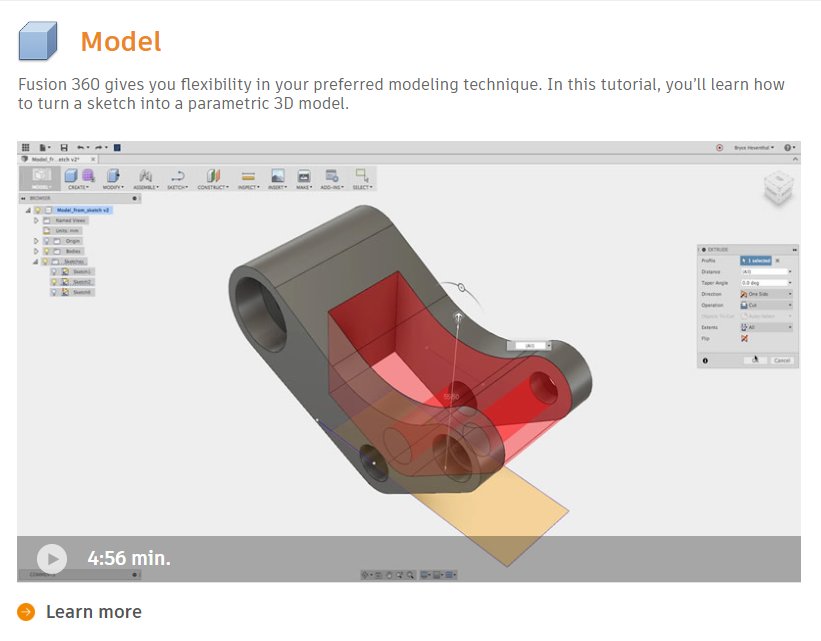The image size is (821, 641).
Task: Click the Make 3D print icon
Action: [304, 175]
